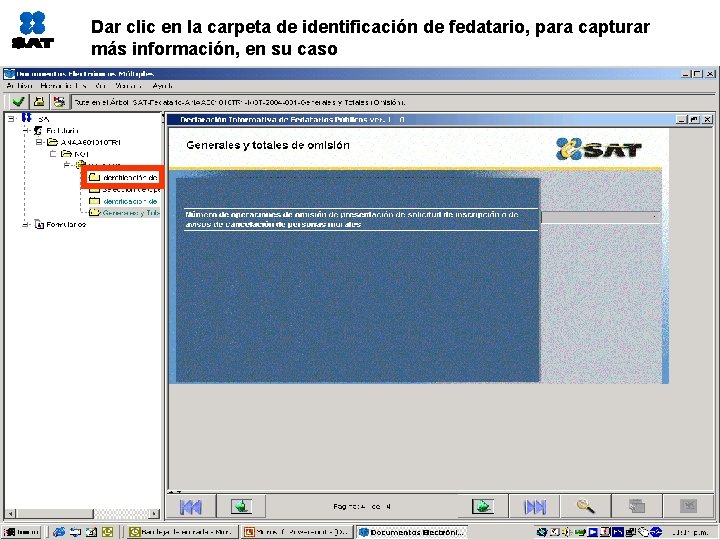Screen dimensions: 720x540
Task: Click the system tray clock
Action: point(690,532)
